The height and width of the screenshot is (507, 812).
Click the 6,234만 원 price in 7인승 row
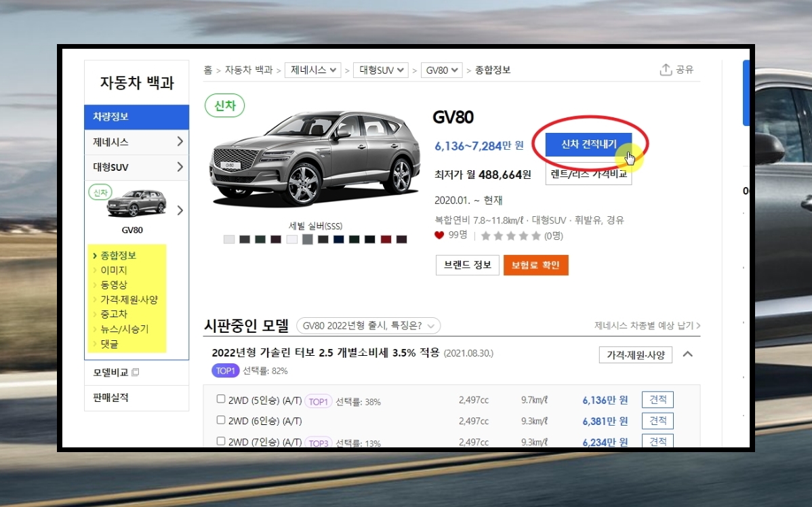pyautogui.click(x=605, y=442)
